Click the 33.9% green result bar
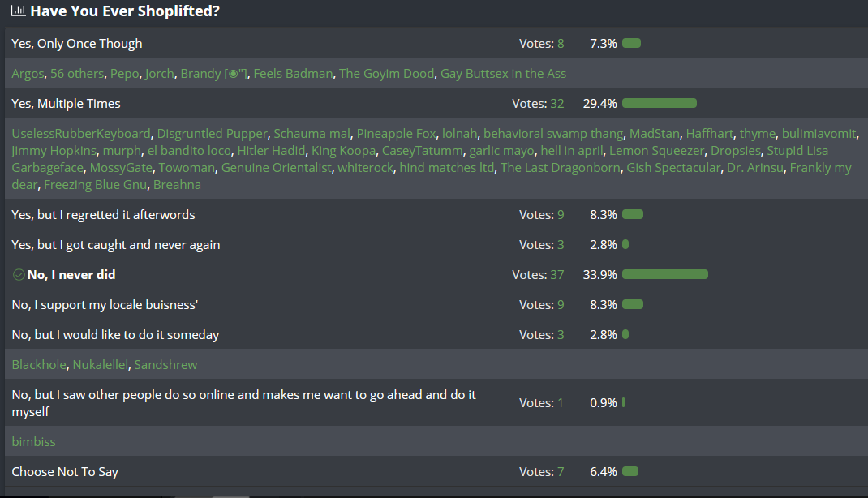Viewport: 868px width, 498px height. click(665, 274)
